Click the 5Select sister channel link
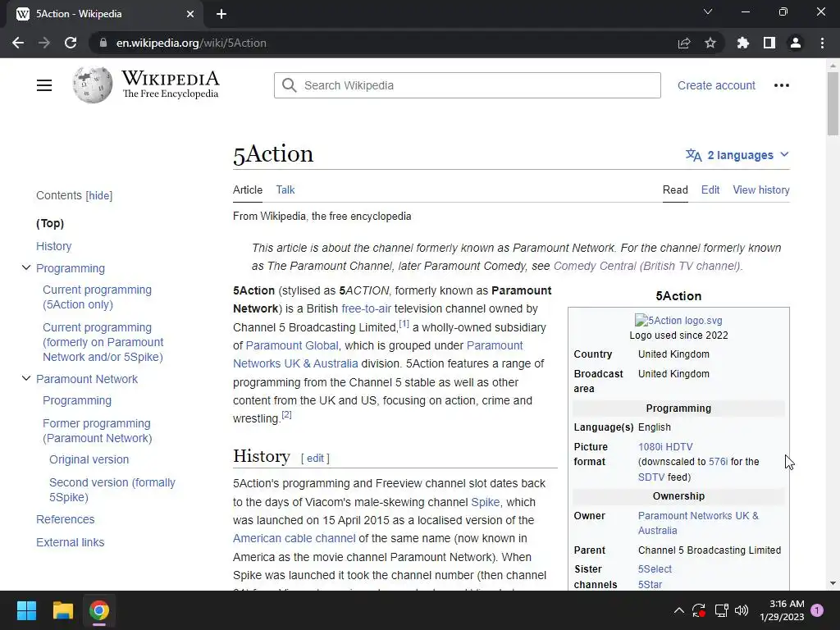This screenshot has height=630, width=840. 655,569
